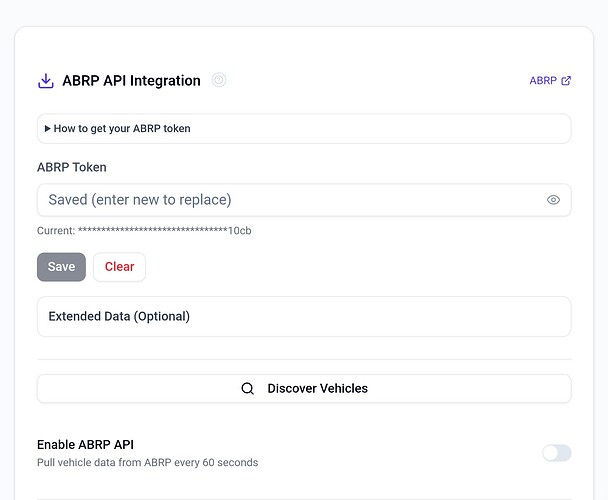Click the magnifier icon in Discover Vehicles
Screen dimensions: 608x500
pos(247,388)
